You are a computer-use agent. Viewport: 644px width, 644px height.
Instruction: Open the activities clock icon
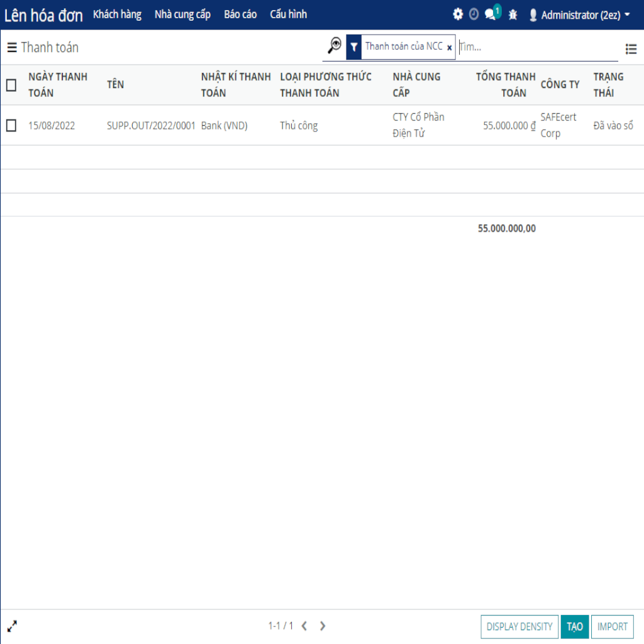click(x=474, y=14)
